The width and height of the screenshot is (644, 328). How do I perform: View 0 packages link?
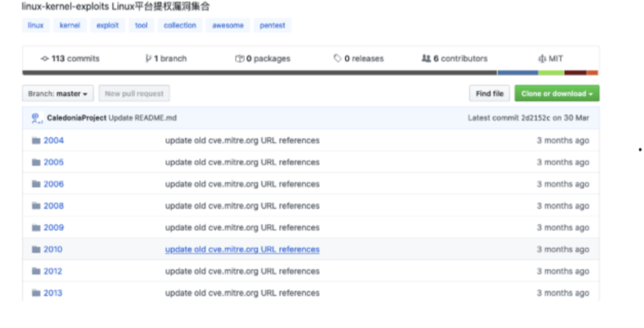point(263,58)
